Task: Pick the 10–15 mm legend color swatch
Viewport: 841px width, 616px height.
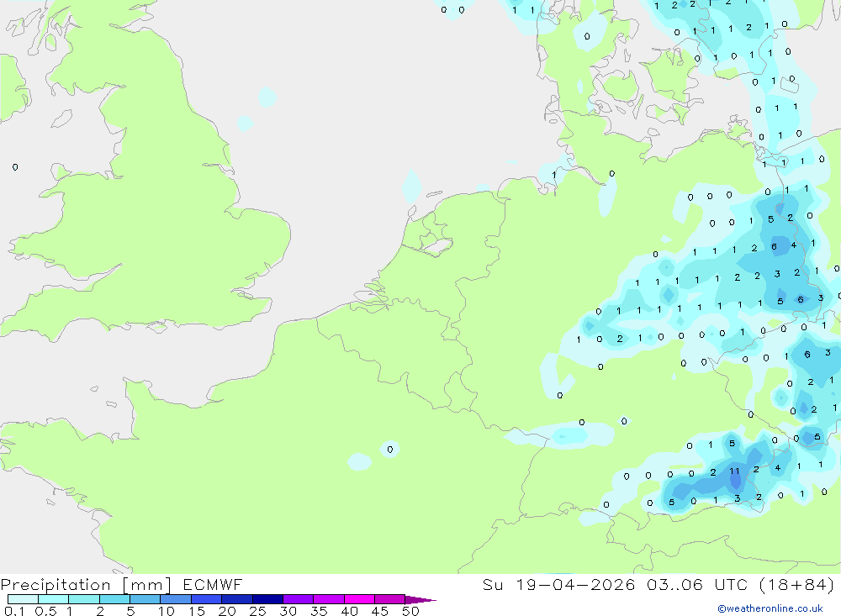Action: 176,599
